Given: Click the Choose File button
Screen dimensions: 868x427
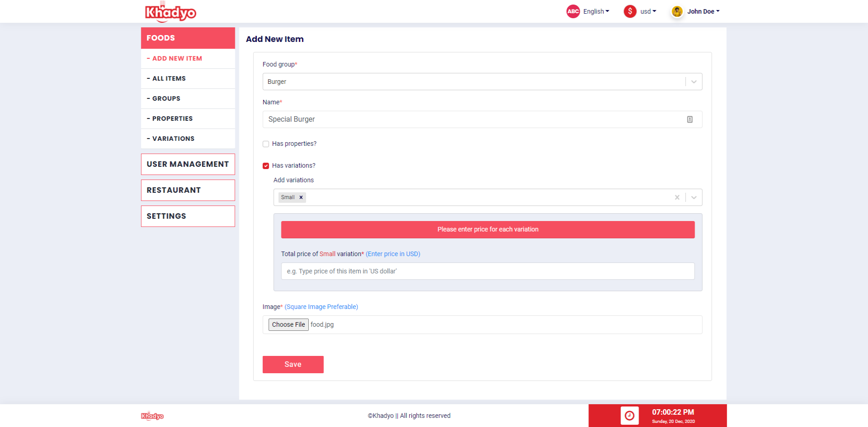Looking at the screenshot, I should click(x=288, y=324).
